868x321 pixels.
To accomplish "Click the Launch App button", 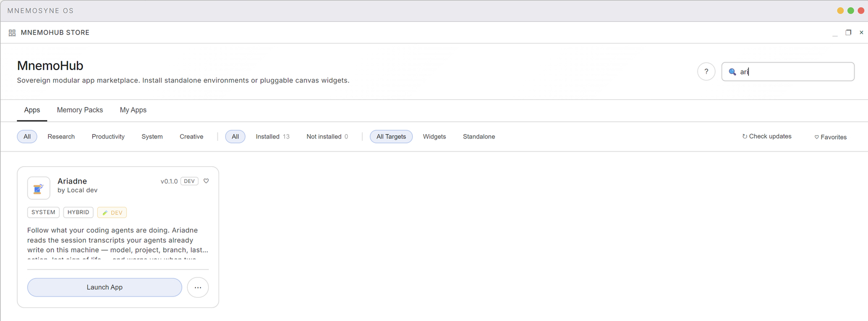I will [105, 287].
